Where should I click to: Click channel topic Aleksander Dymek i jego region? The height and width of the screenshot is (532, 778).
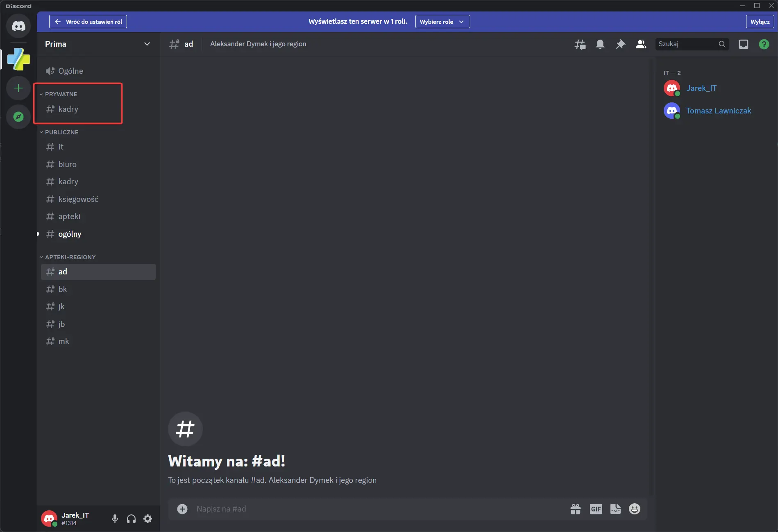point(258,44)
